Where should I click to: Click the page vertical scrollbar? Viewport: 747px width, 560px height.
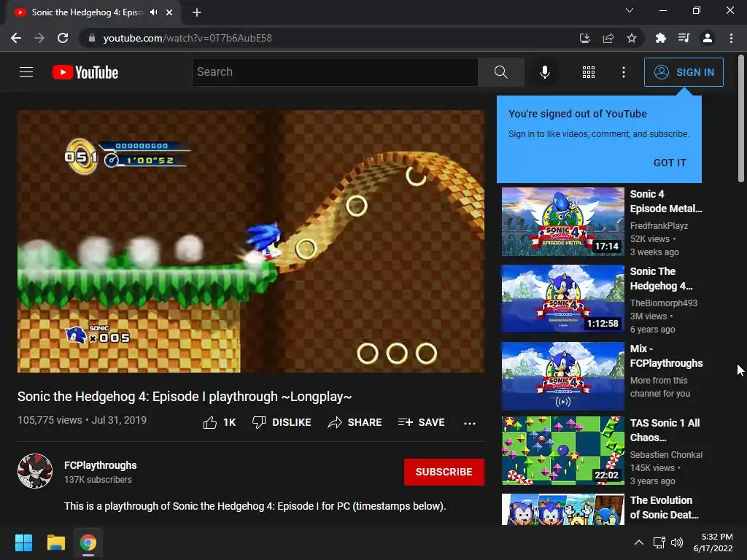(x=741, y=118)
